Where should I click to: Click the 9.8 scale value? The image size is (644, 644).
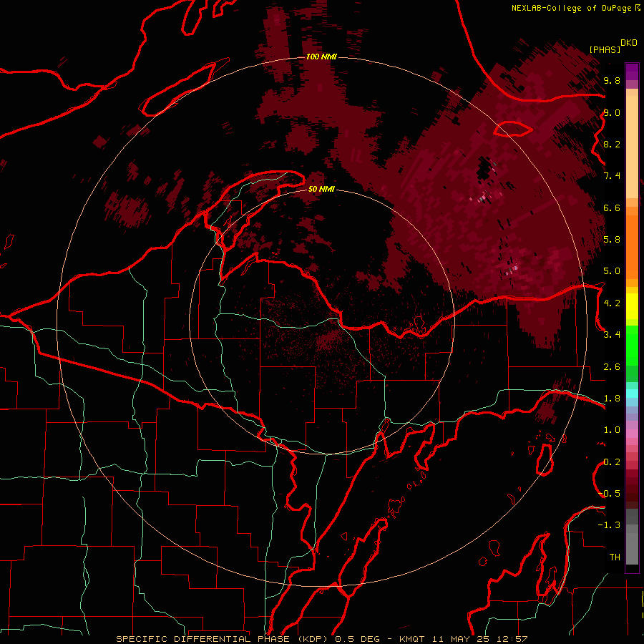coord(612,80)
